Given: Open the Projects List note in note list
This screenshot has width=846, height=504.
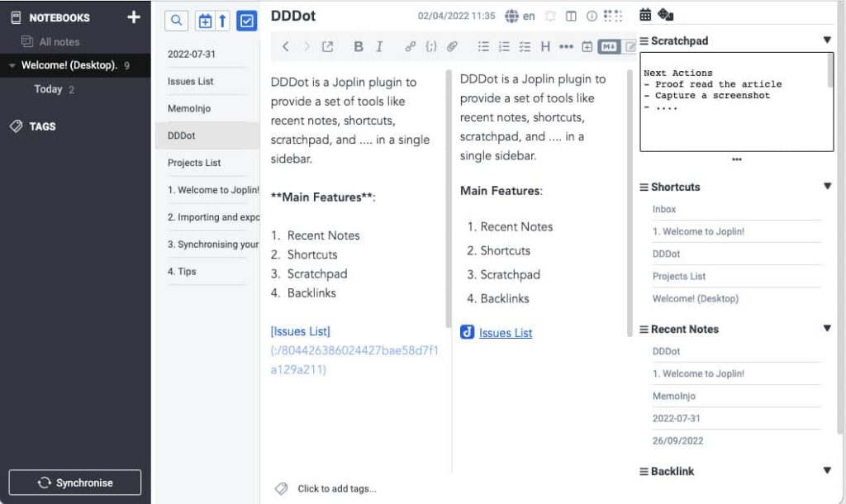Looking at the screenshot, I should tap(194, 163).
